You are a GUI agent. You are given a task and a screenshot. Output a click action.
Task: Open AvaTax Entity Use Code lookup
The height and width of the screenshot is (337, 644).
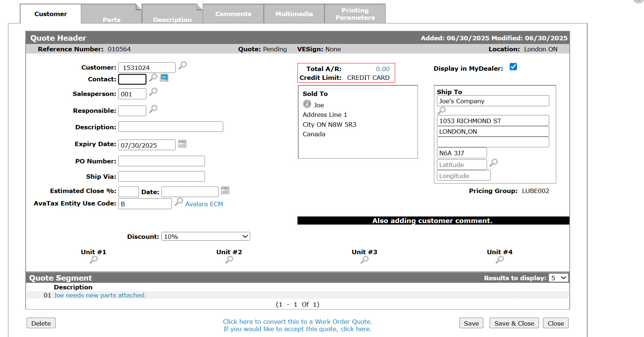179,202
